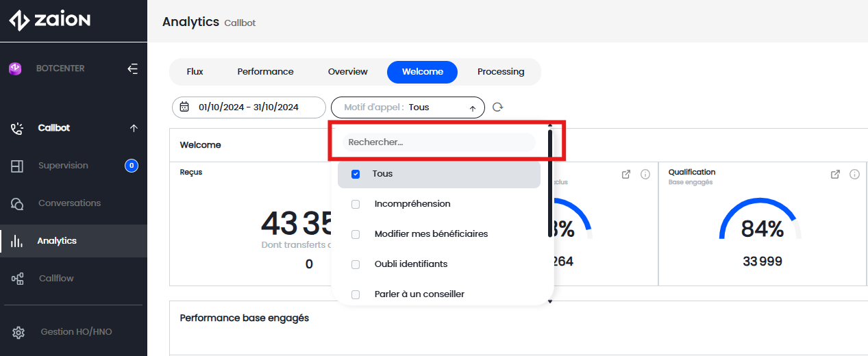Collapse the Callbot menu section

[x=134, y=128]
